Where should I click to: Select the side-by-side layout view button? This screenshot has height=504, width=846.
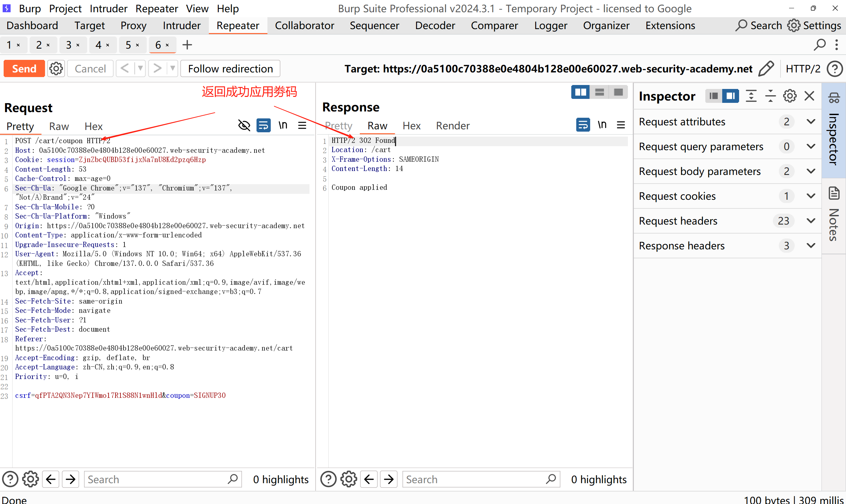pyautogui.click(x=580, y=92)
